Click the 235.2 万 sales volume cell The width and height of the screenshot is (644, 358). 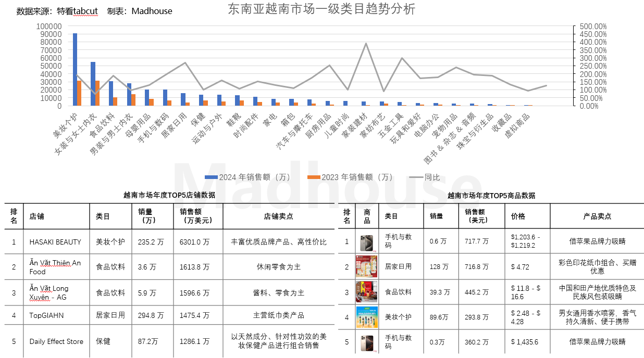pyautogui.click(x=151, y=241)
